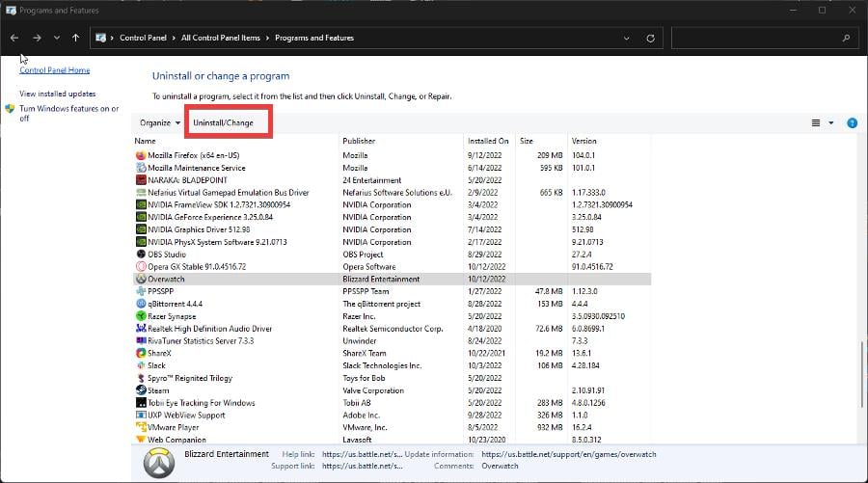Refresh the Programs and Features list
The image size is (868, 483).
(x=650, y=39)
